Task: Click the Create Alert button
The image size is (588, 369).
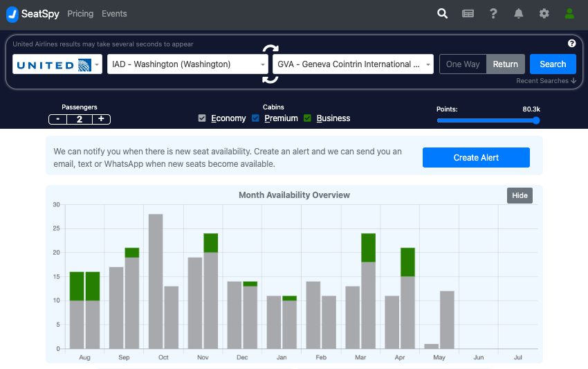Action: click(x=476, y=158)
